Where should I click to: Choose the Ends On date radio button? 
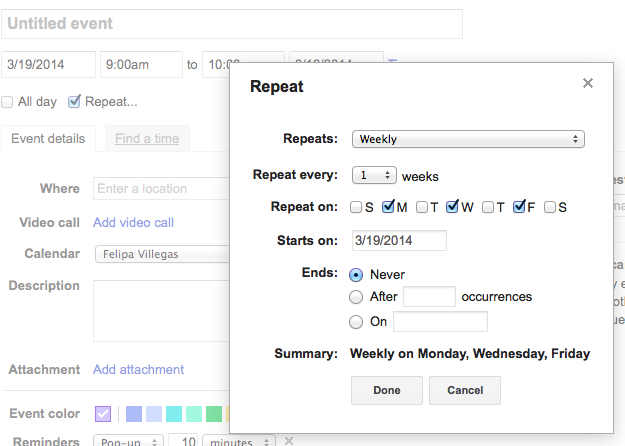pos(356,322)
